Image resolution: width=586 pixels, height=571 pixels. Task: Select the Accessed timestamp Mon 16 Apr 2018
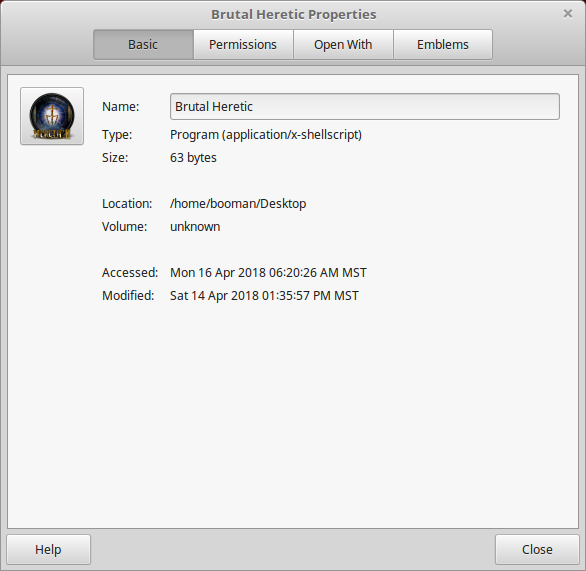[x=268, y=273]
